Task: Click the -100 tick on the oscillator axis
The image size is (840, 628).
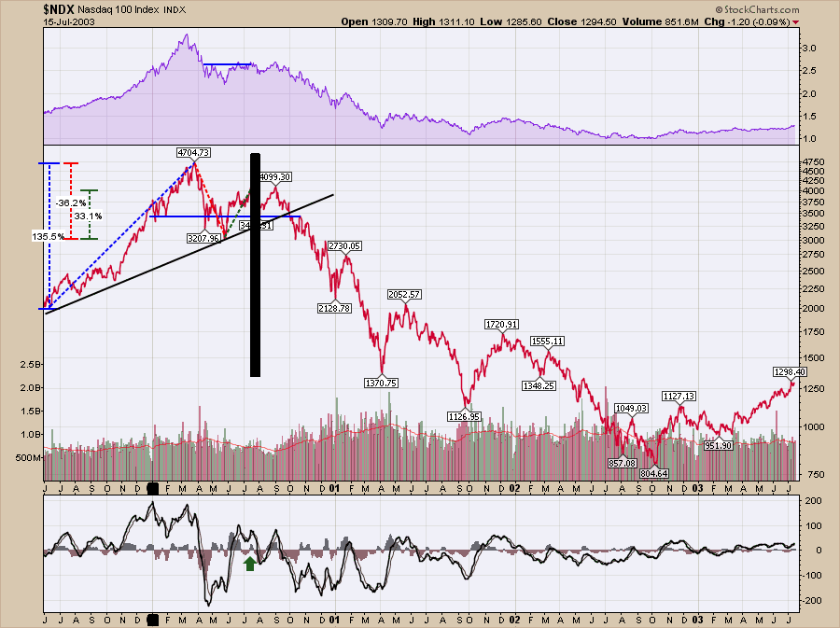Action: click(811, 575)
